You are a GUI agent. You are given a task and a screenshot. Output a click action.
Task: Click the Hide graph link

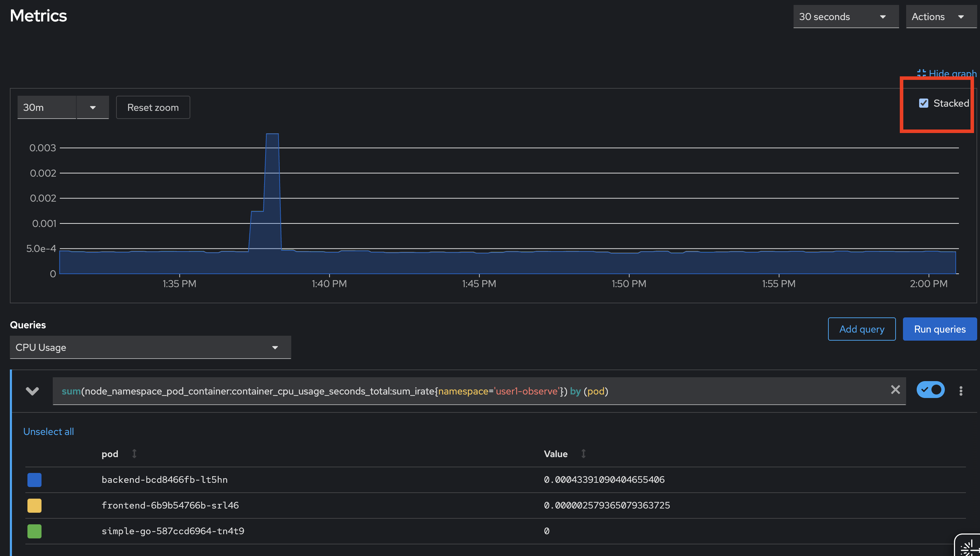(947, 73)
